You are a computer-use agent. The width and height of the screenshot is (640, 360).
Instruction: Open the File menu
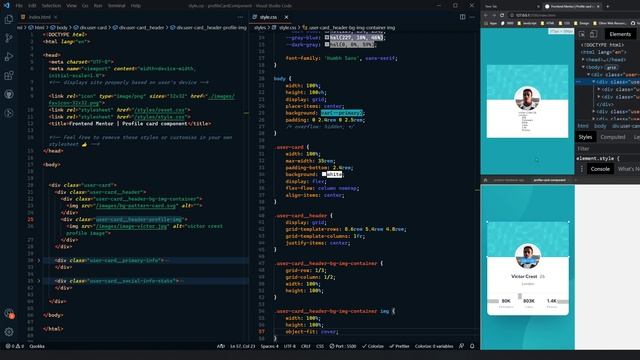tap(19, 6)
